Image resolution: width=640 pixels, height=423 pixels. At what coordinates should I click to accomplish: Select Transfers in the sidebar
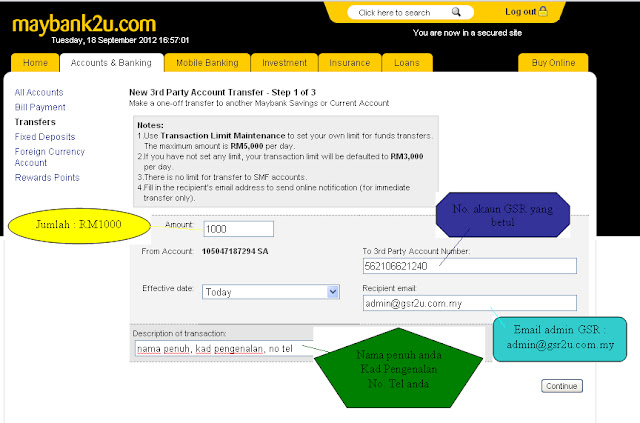point(35,122)
